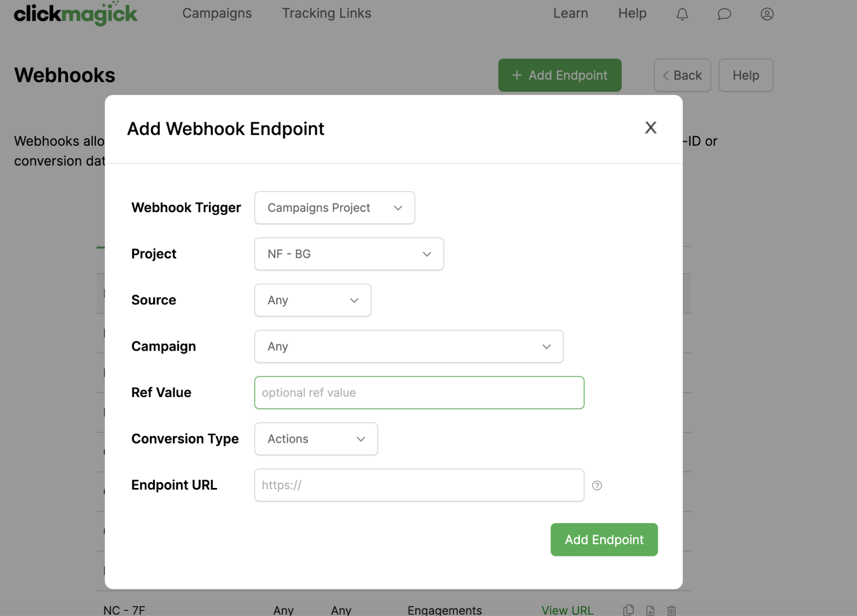Open notifications bell icon

[x=682, y=14]
